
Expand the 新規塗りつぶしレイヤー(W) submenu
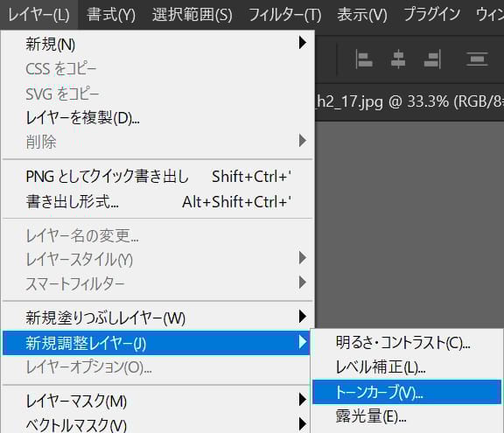(x=157, y=318)
